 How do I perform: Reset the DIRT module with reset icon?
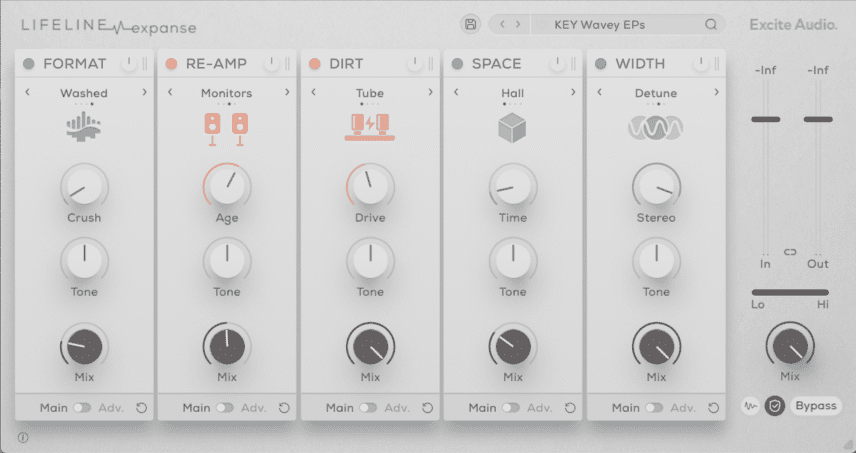(427, 408)
